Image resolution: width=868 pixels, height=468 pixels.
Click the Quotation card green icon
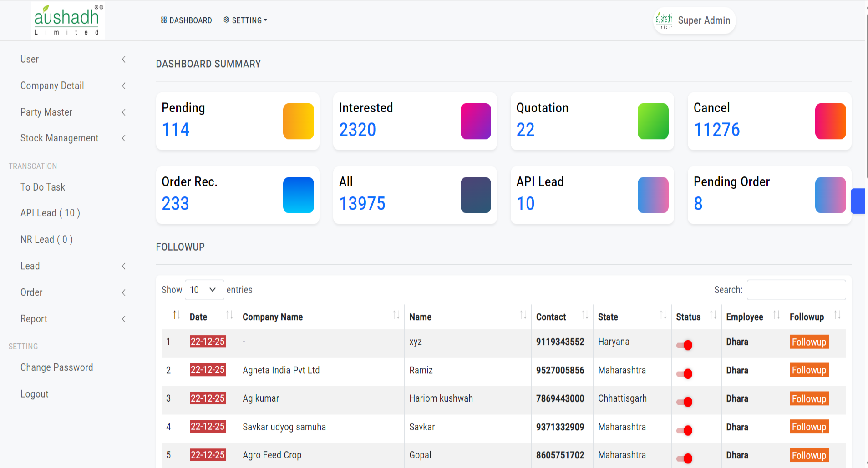tap(653, 121)
